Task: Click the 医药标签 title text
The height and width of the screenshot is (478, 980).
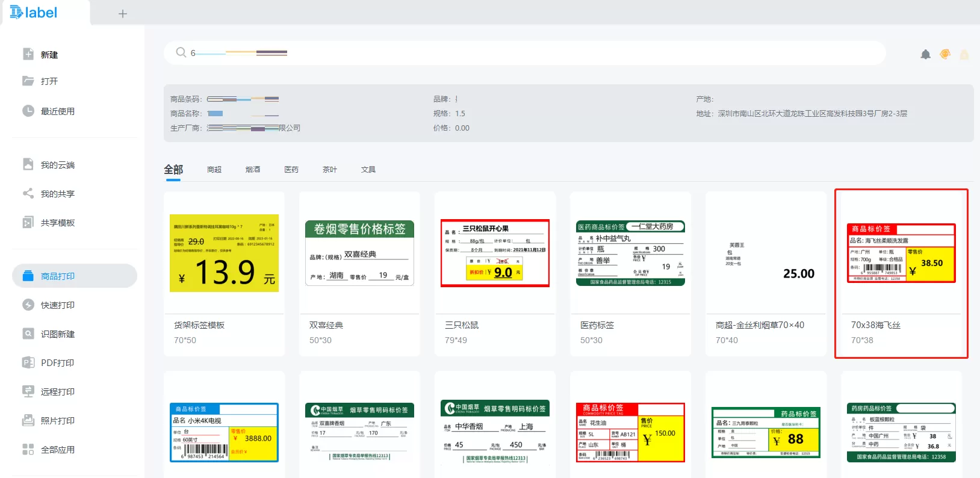Action: pyautogui.click(x=597, y=325)
